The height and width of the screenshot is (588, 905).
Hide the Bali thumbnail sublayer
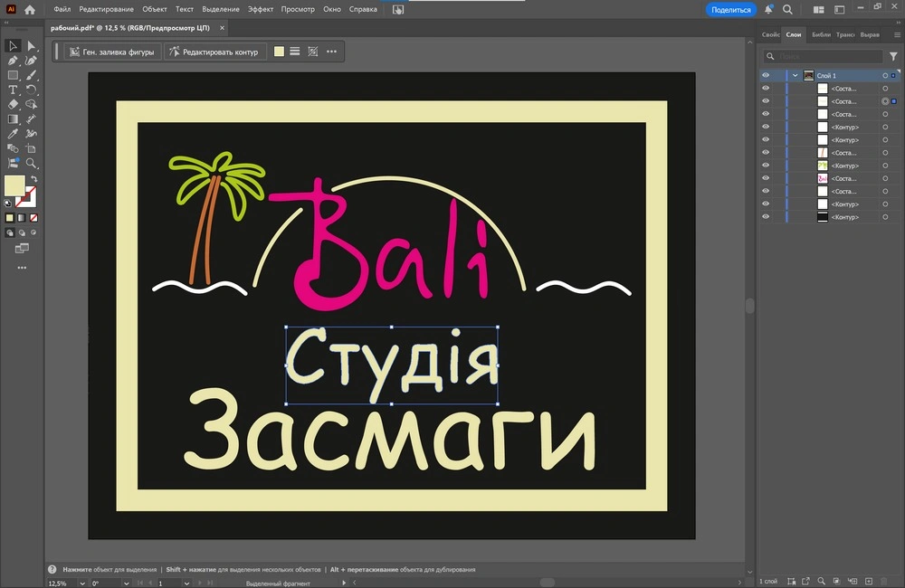[x=766, y=179]
